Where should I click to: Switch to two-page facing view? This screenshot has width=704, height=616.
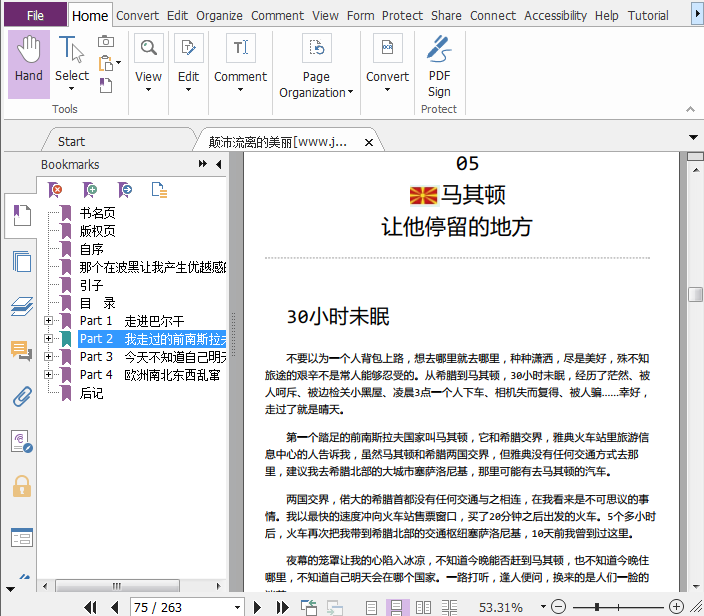click(x=423, y=607)
